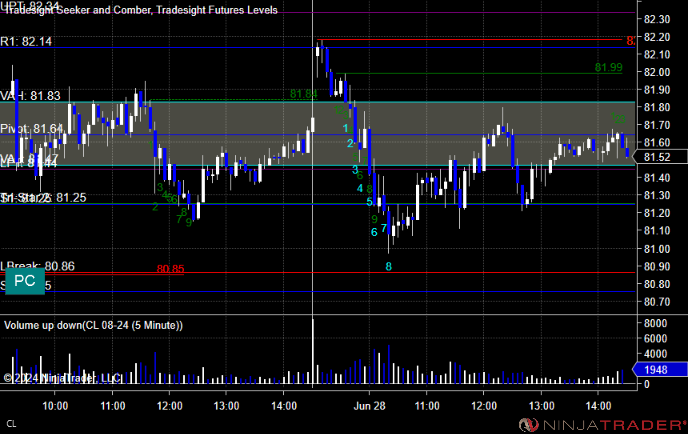The height and width of the screenshot is (434, 688).
Task: Click the current price marker 81.52
Action: point(661,157)
